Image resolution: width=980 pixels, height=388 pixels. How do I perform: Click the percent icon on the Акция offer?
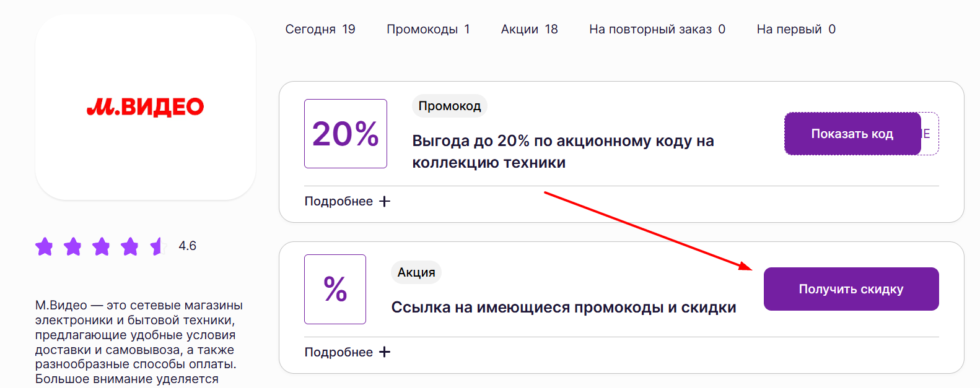[x=335, y=289]
